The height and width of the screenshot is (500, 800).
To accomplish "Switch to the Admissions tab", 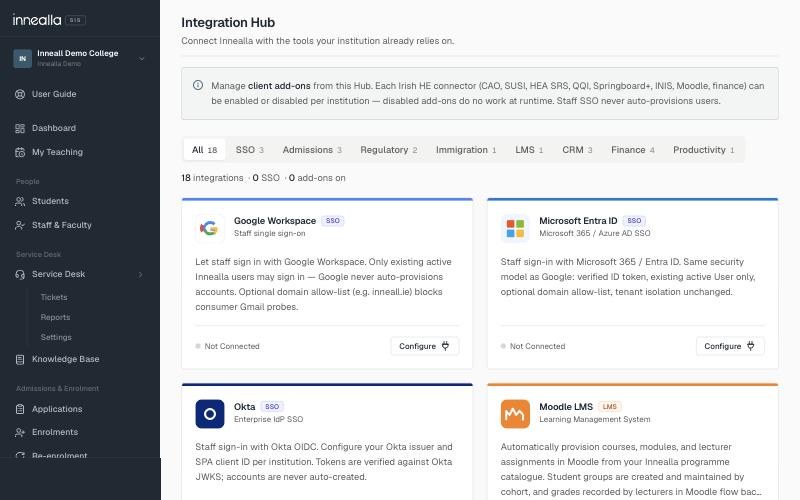I will point(312,150).
